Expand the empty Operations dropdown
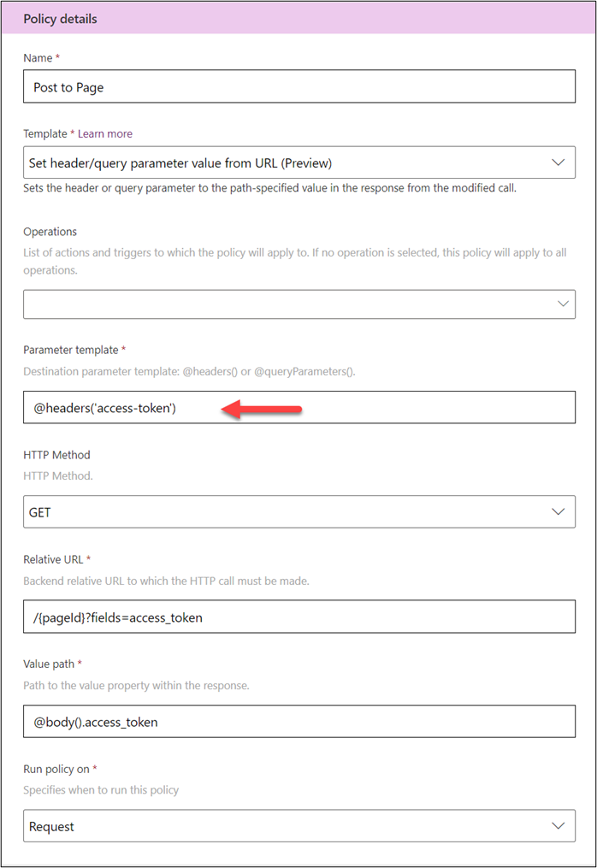Viewport: 597px width, 868px height. (299, 304)
